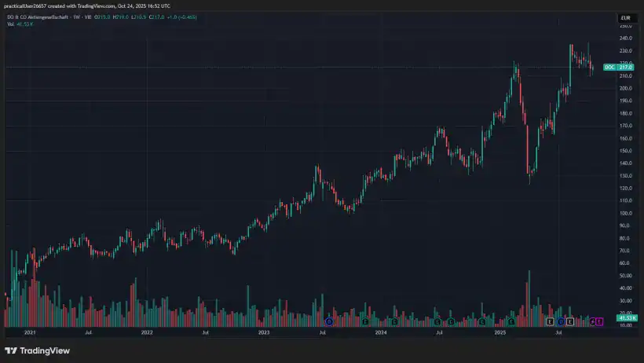Click the DOC symbol label on price axis
The height and width of the screenshot is (363, 644).
tap(609, 68)
